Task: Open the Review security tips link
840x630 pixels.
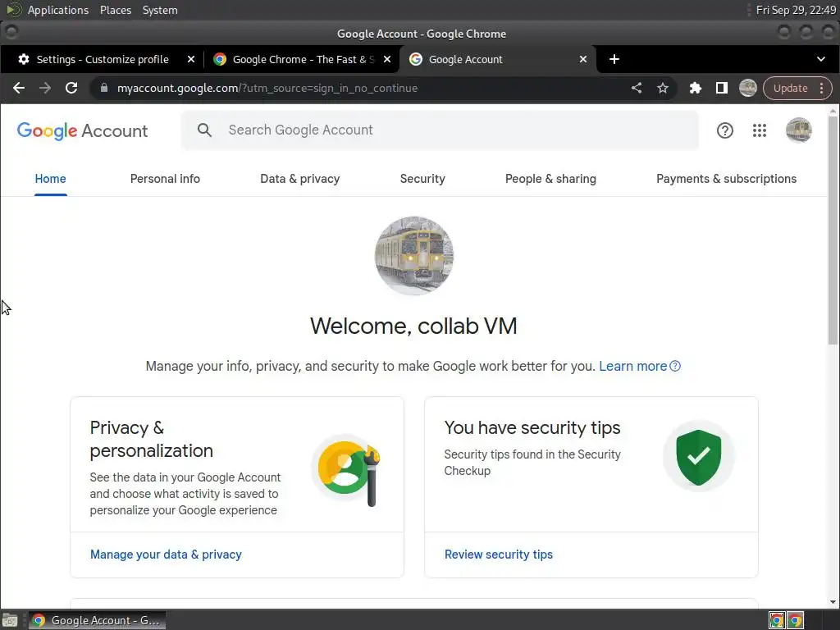Action: [x=498, y=555]
